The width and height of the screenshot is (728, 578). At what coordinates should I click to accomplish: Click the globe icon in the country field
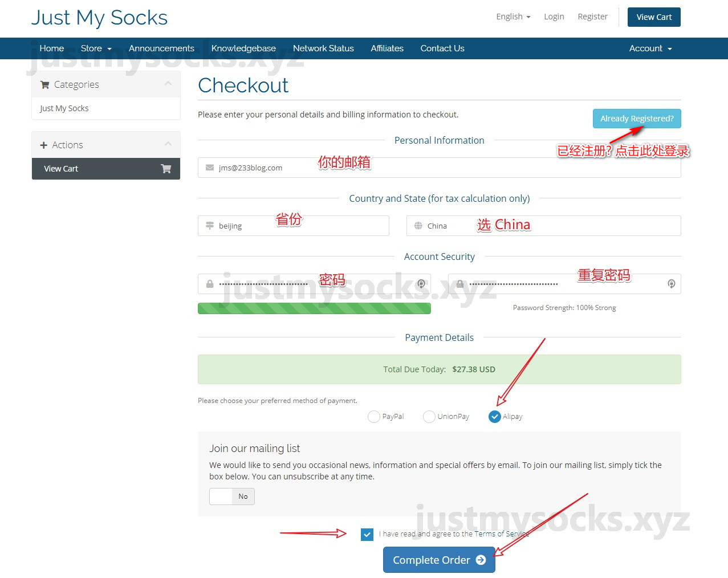coord(418,226)
